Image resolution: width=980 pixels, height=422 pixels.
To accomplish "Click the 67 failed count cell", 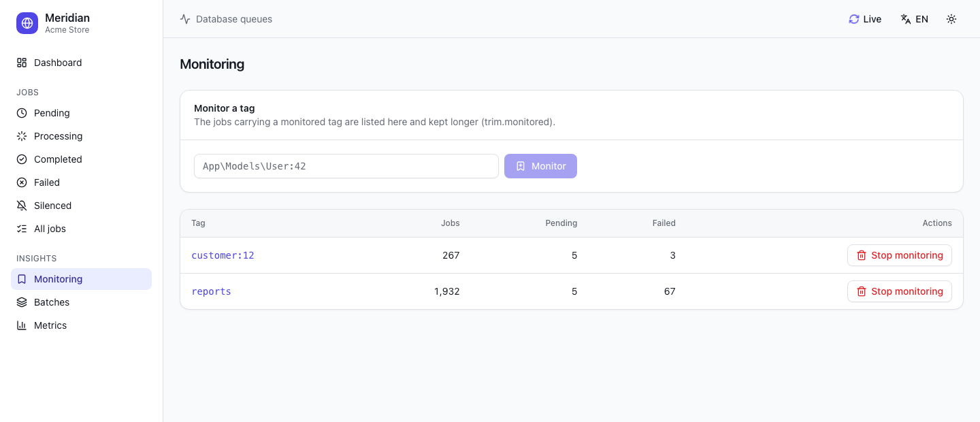I will click(x=670, y=291).
